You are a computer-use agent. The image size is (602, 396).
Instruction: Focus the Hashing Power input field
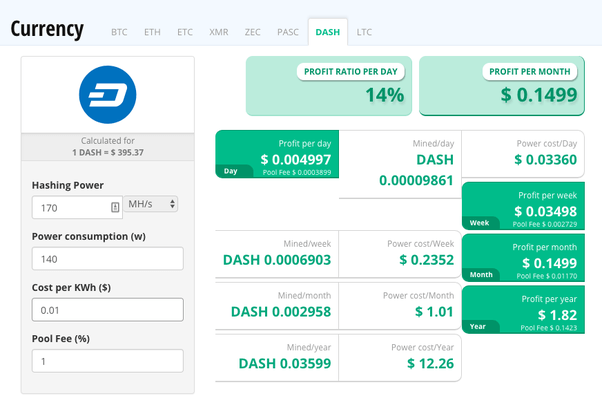[77, 207]
